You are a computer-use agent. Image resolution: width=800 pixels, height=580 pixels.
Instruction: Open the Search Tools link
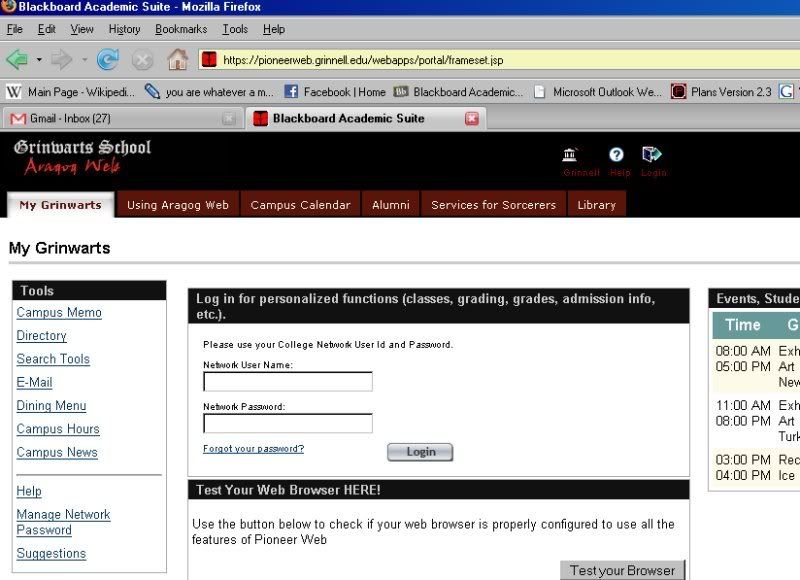pyautogui.click(x=53, y=359)
